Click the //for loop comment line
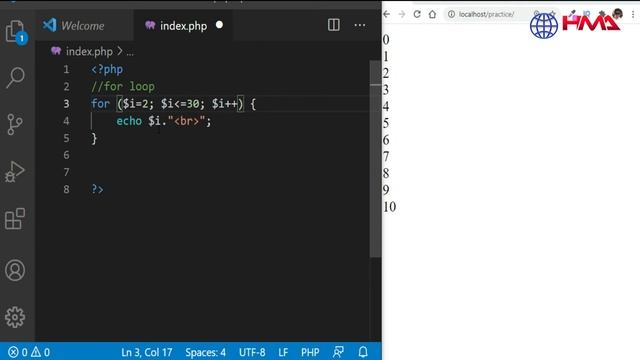Viewport: 640px width, 360px height. click(123, 87)
